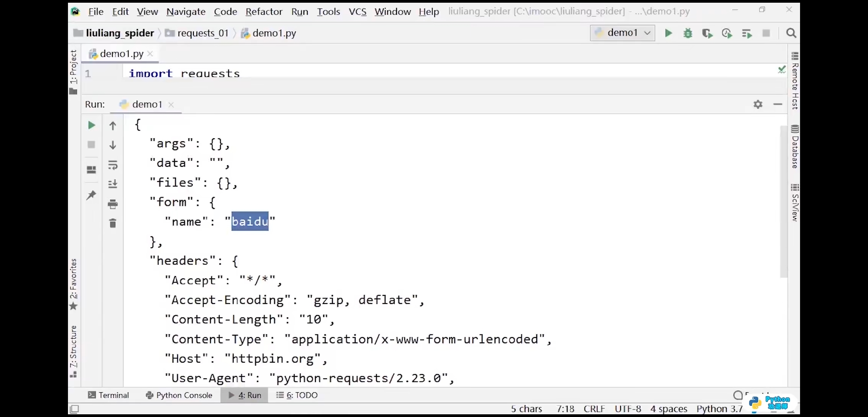This screenshot has height=417, width=868.
Task: Open the Refactor menu
Action: [x=264, y=12]
